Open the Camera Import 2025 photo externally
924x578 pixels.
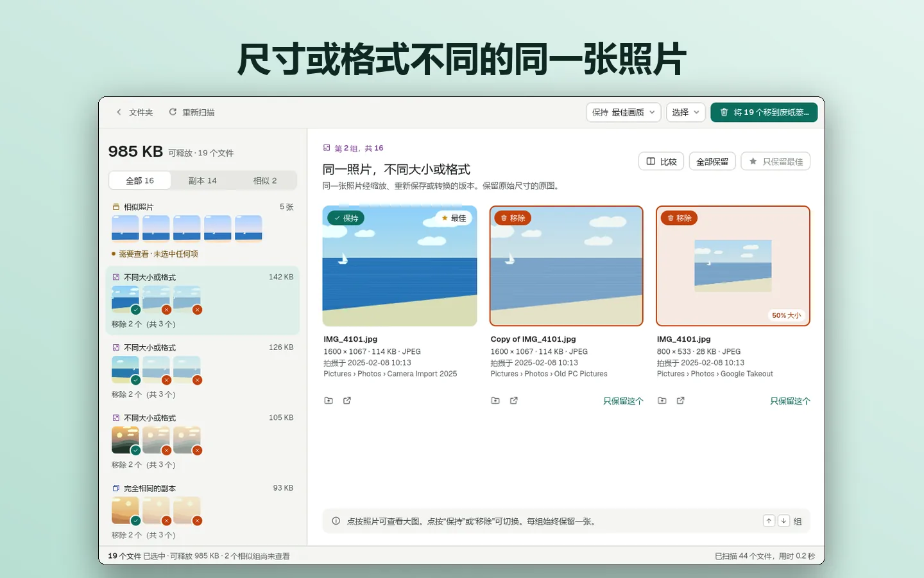coord(347,401)
